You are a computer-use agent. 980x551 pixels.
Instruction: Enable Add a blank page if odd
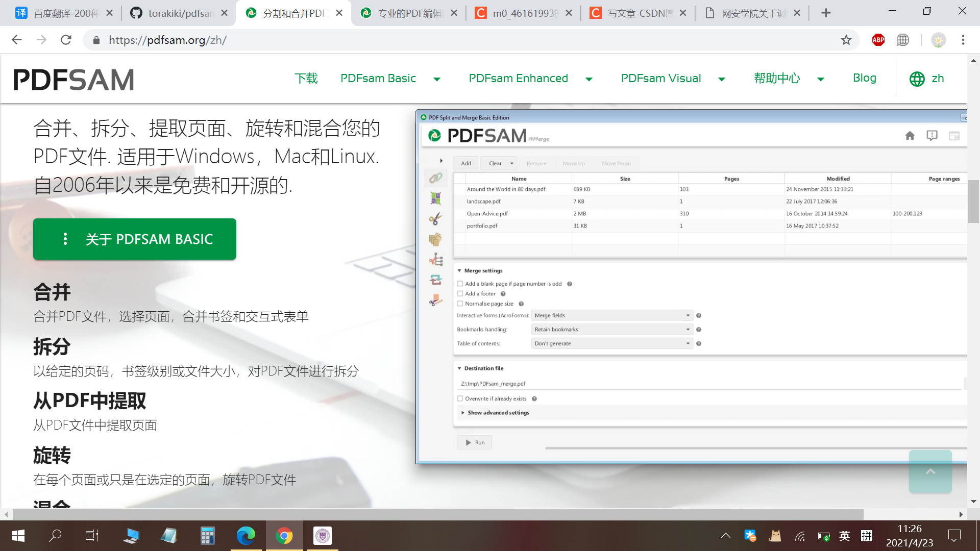point(460,284)
